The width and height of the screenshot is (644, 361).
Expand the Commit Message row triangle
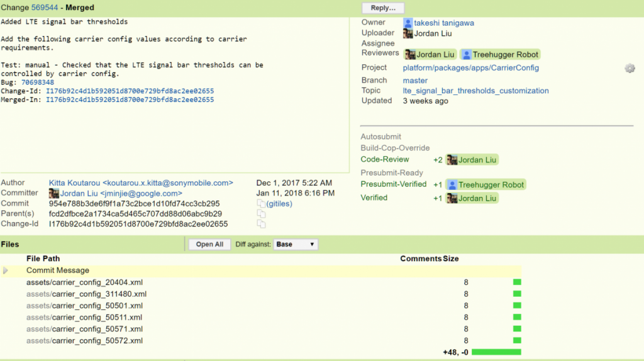6,270
